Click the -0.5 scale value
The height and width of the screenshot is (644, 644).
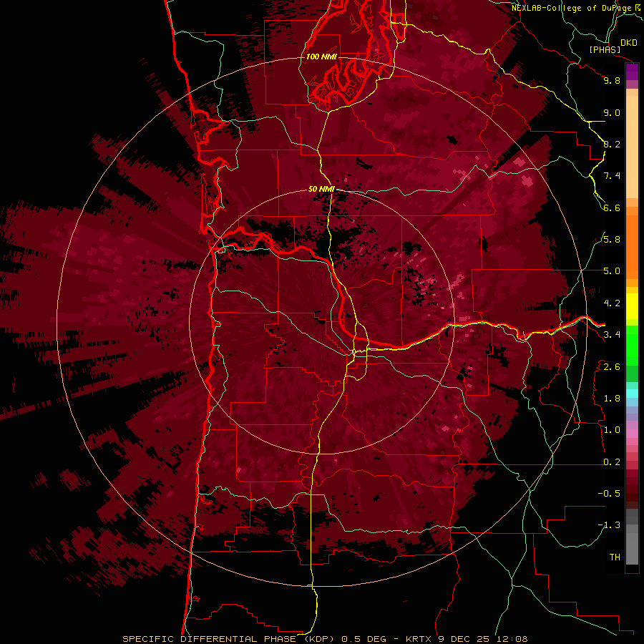tap(609, 494)
